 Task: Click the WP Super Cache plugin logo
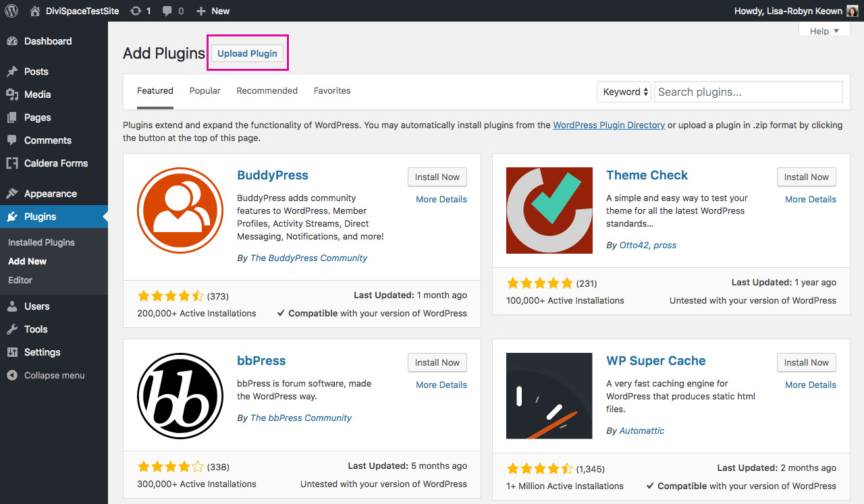(x=549, y=396)
